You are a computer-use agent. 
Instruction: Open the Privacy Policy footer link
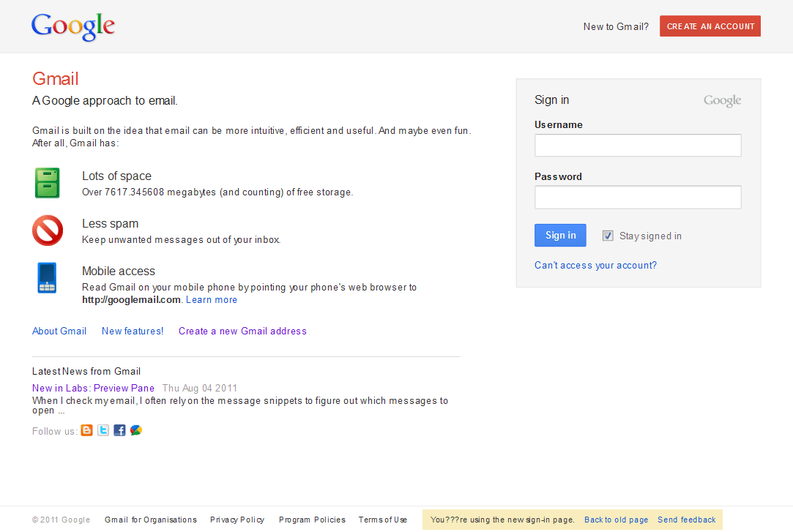237,520
